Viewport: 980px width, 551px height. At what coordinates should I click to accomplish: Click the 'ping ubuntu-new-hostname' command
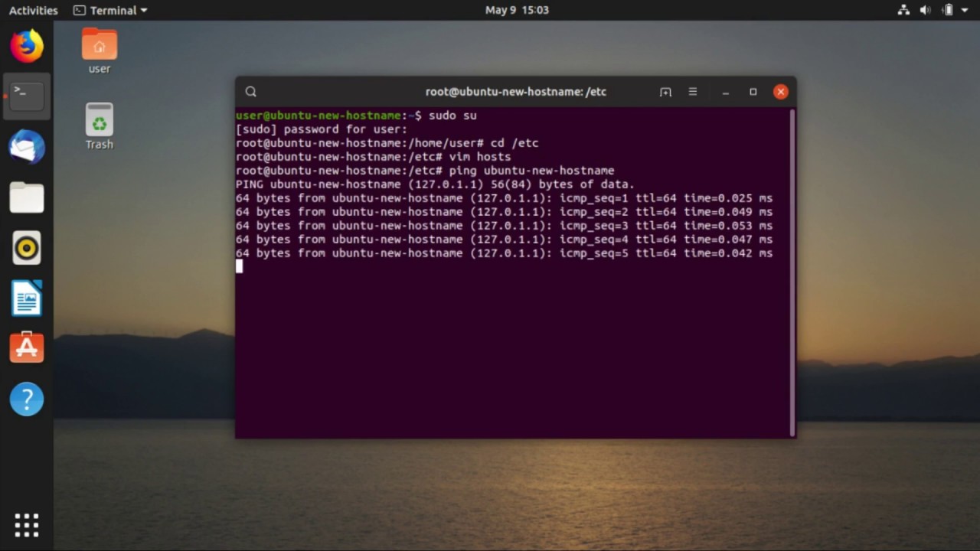(x=532, y=171)
